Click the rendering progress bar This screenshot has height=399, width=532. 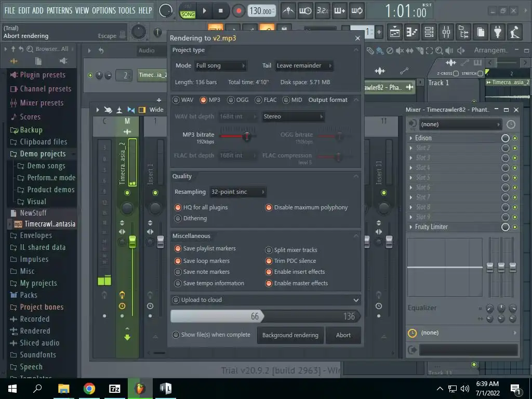265,316
